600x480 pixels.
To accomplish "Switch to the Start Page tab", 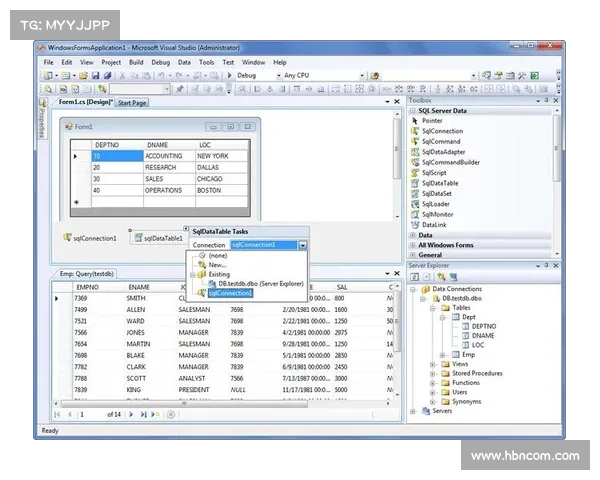I will click(132, 103).
